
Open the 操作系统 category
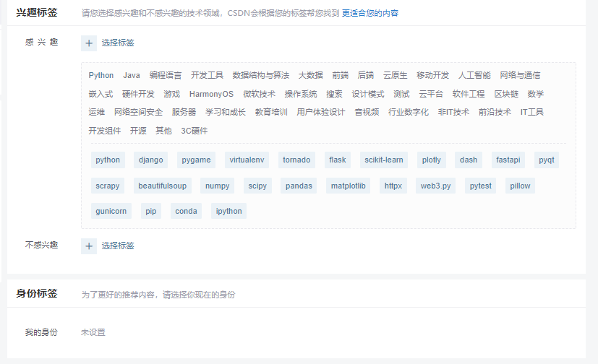point(301,94)
